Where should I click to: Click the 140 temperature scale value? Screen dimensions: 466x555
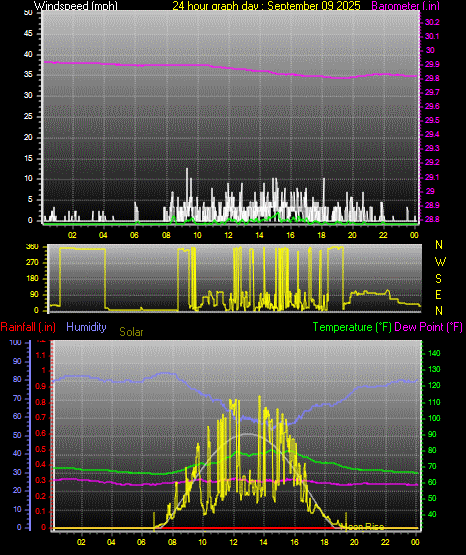(434, 353)
